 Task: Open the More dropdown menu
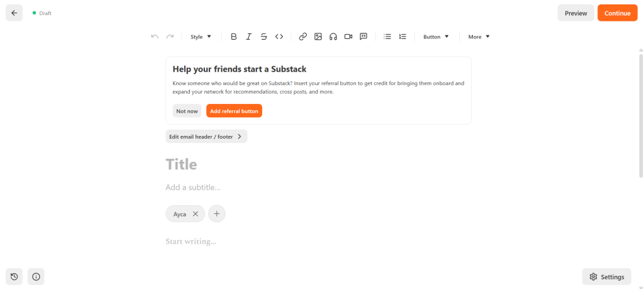point(479,37)
